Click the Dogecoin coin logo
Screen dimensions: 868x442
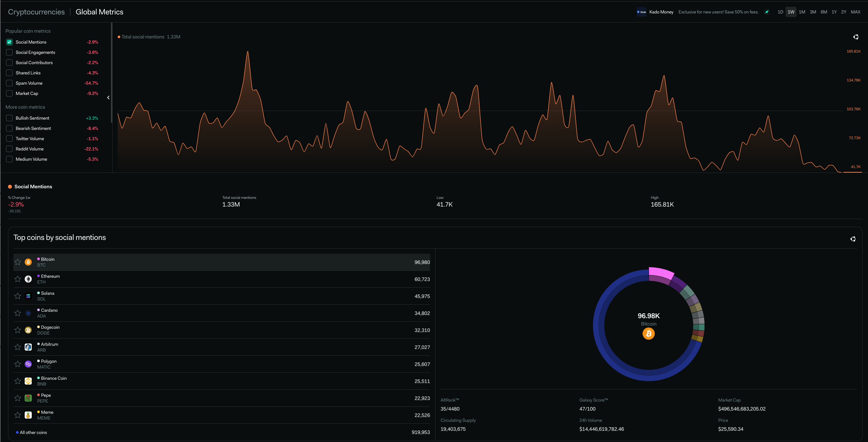(28, 330)
